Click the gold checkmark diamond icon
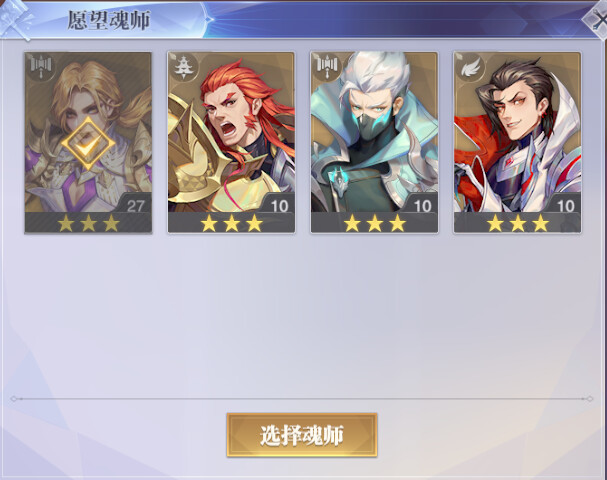 coord(88,144)
